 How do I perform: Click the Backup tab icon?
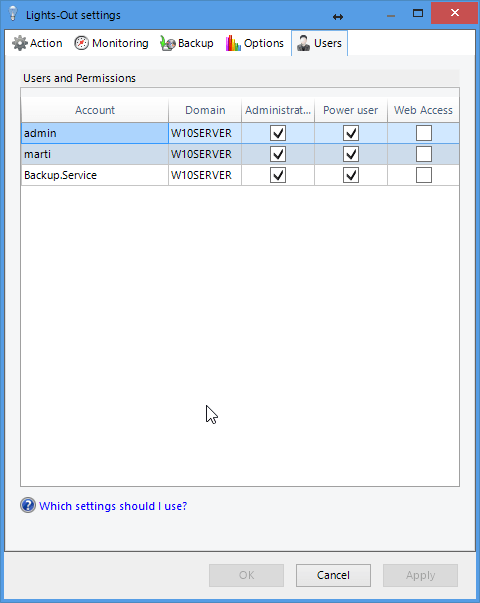click(x=168, y=43)
